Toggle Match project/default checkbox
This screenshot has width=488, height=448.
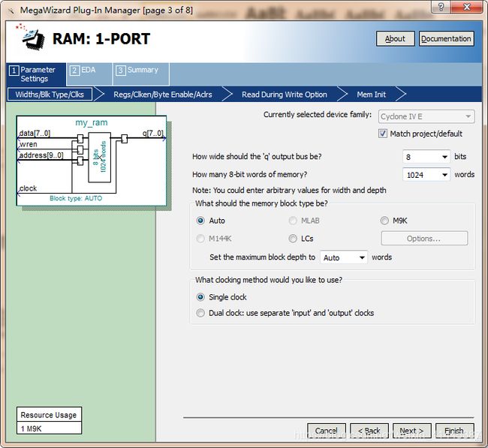tap(383, 134)
